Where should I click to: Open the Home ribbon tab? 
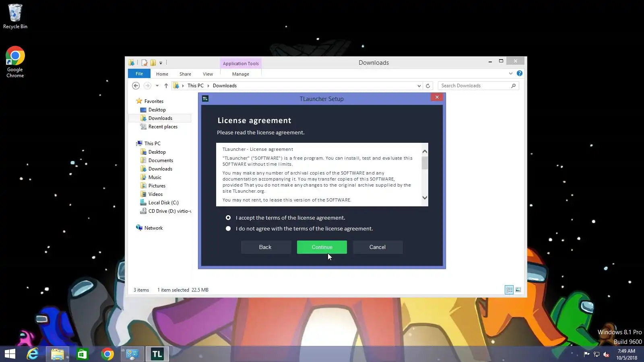click(x=162, y=74)
